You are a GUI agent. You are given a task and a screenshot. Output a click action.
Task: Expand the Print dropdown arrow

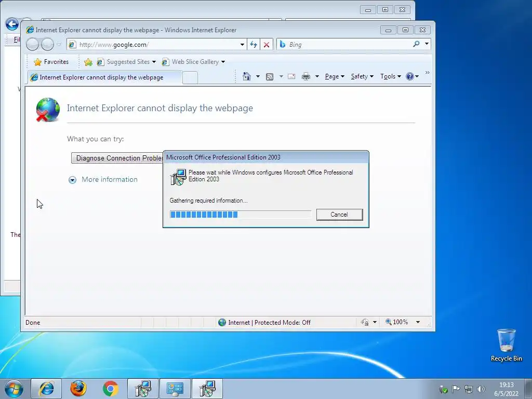coord(317,77)
